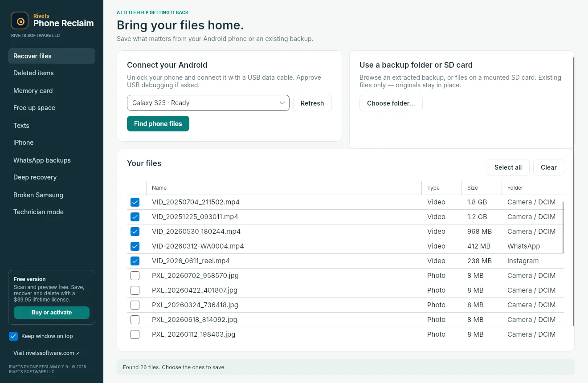Open the Galaxy S23 device dropdown
This screenshot has height=383, width=588.
(208, 103)
